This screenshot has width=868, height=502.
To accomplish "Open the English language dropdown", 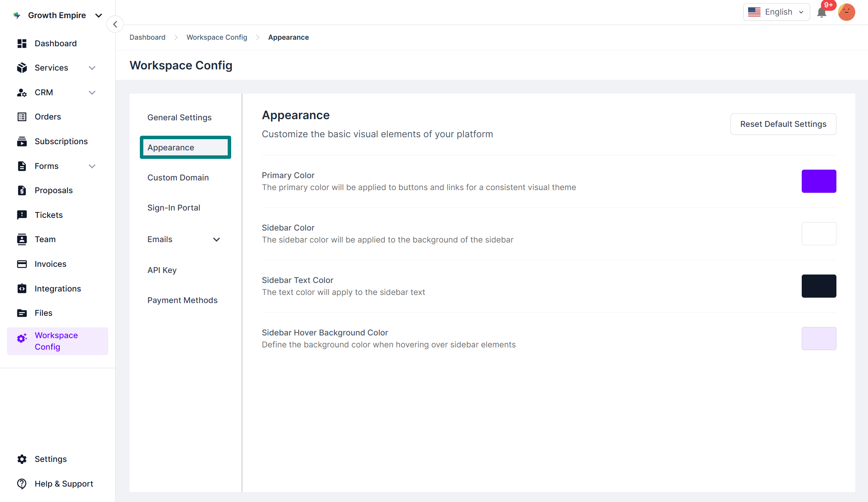I will point(776,12).
